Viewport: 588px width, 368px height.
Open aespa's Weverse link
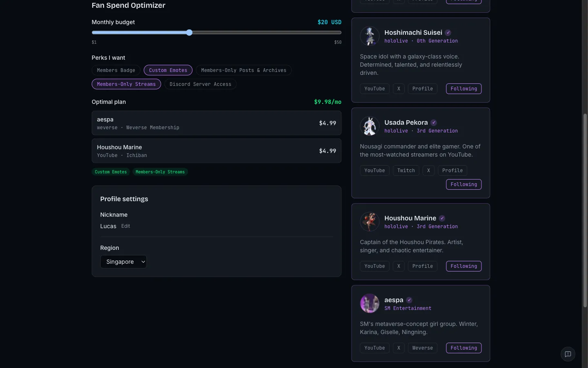(x=423, y=348)
